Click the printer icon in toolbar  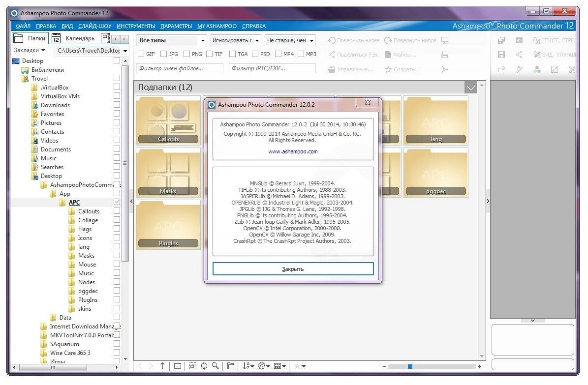pyautogui.click(x=445, y=55)
